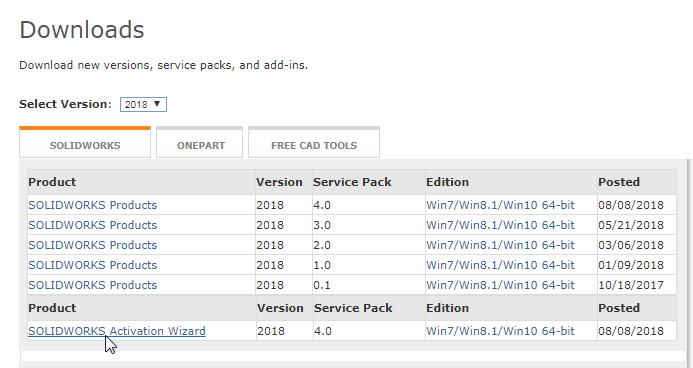Viewport: 693px width, 368px height.
Task: Select the 10/18/2017 posted date
Action: pyautogui.click(x=631, y=285)
